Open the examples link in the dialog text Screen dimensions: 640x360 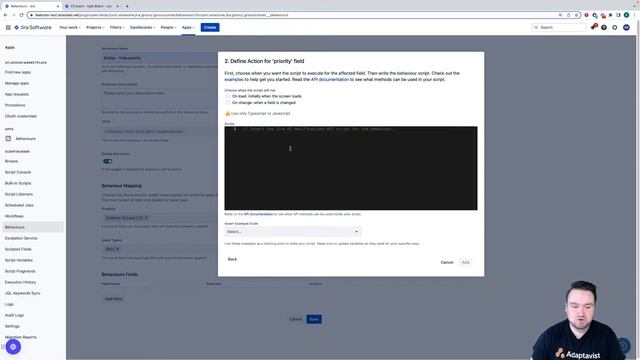pos(234,80)
